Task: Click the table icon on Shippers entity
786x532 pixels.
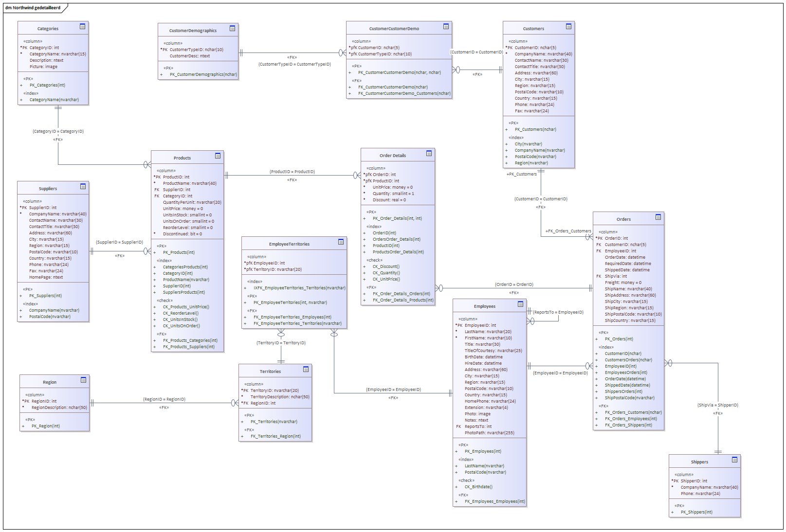Action: click(x=734, y=460)
